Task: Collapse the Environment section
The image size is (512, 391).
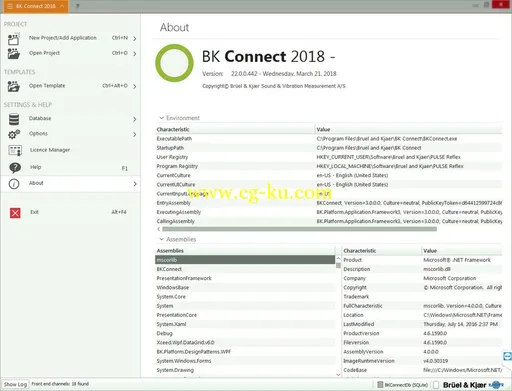Action: pyautogui.click(x=161, y=118)
